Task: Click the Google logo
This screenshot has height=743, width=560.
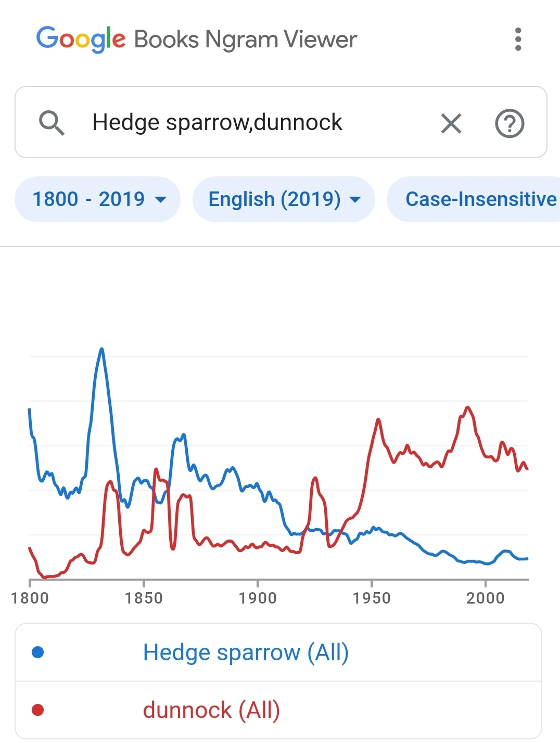Action: (x=81, y=40)
